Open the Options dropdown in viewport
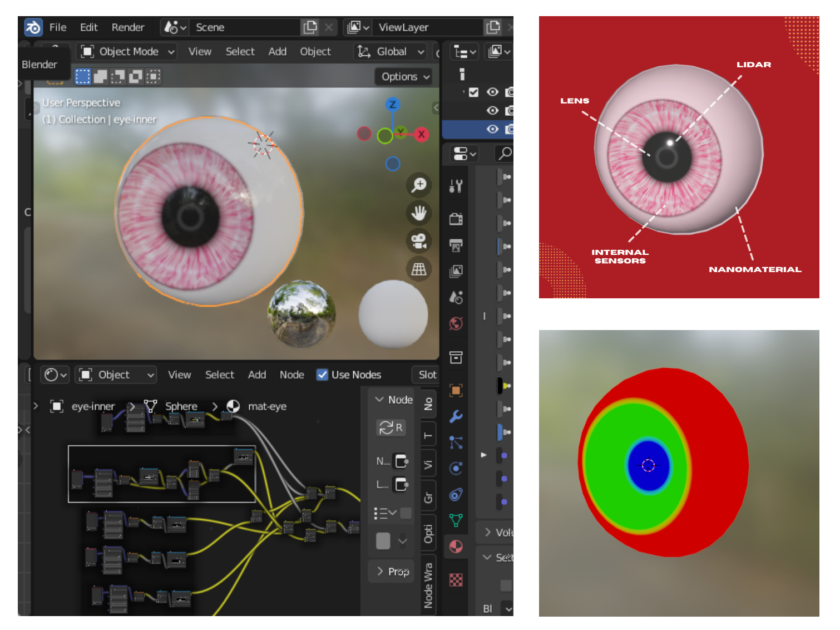 405,77
